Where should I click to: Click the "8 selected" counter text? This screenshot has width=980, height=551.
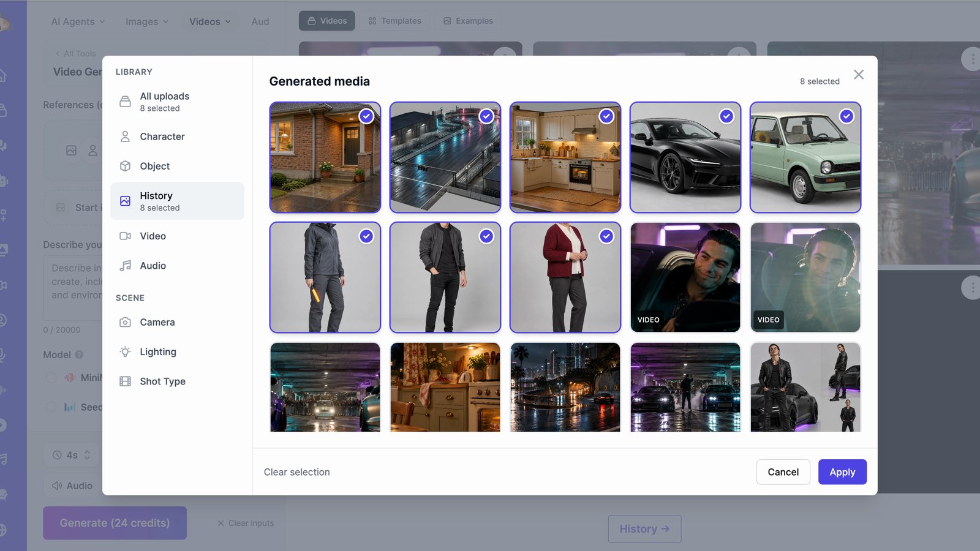tap(820, 81)
